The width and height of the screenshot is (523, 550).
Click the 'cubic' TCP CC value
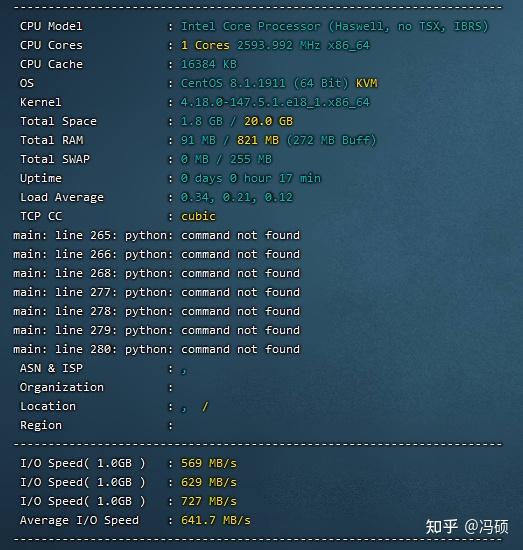pos(198,216)
